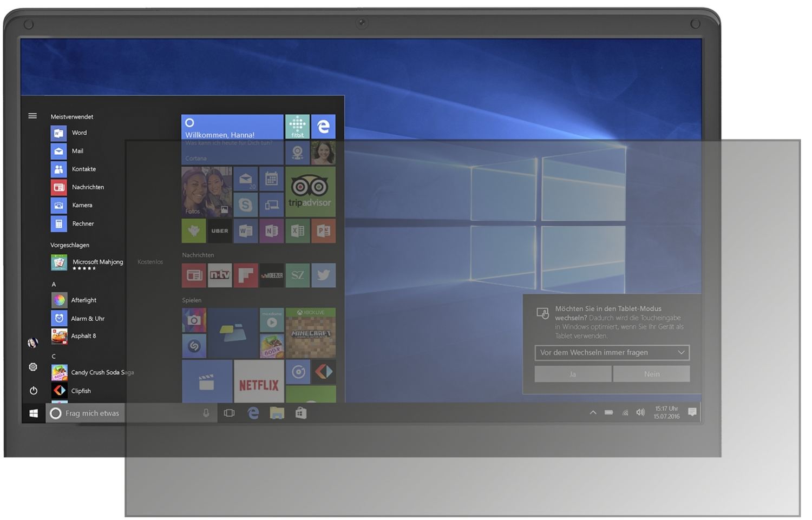Open Settings gear in Start menu
This screenshot has width=812, height=520.
click(33, 367)
